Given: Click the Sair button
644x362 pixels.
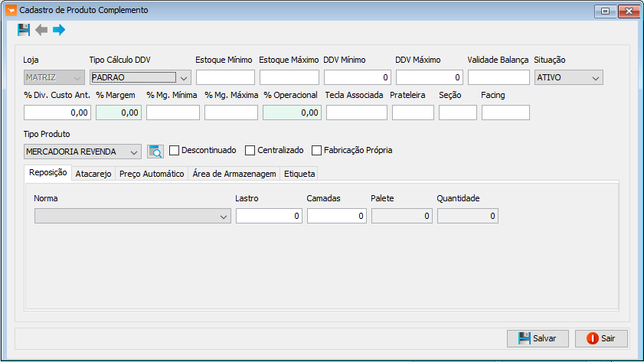Looking at the screenshot, I should (601, 338).
